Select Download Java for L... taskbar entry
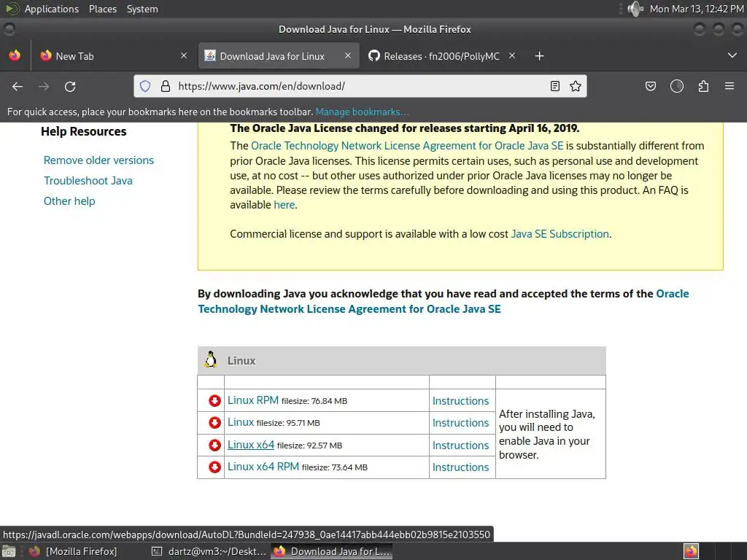This screenshot has height=560, width=747. click(x=332, y=551)
